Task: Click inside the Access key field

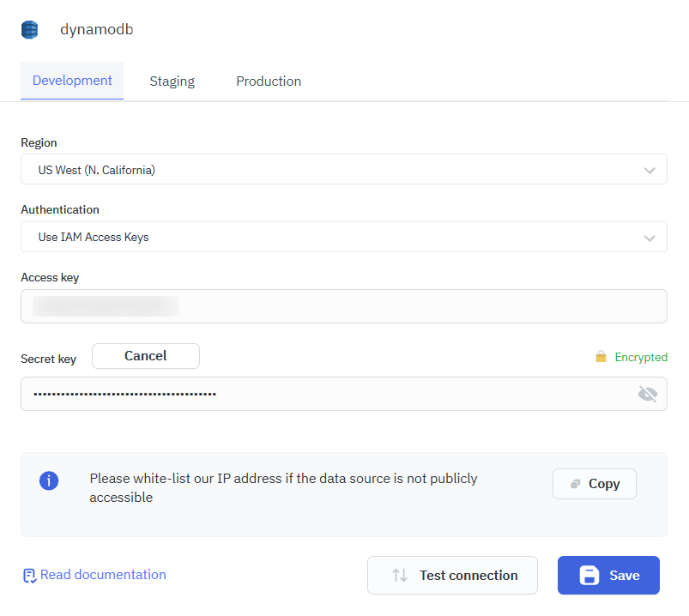Action: click(343, 305)
